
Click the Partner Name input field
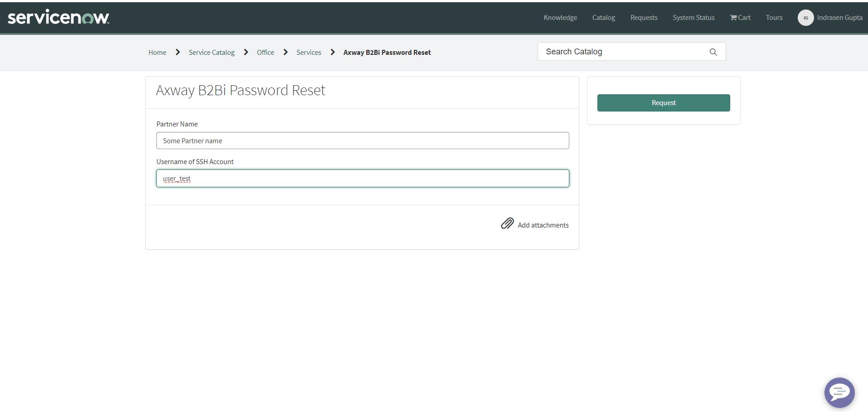pyautogui.click(x=363, y=141)
